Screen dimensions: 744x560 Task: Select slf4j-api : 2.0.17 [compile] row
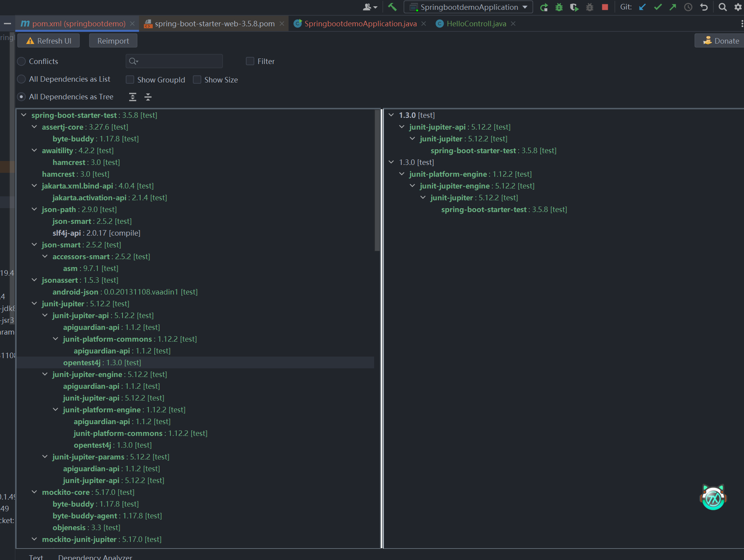(x=96, y=233)
